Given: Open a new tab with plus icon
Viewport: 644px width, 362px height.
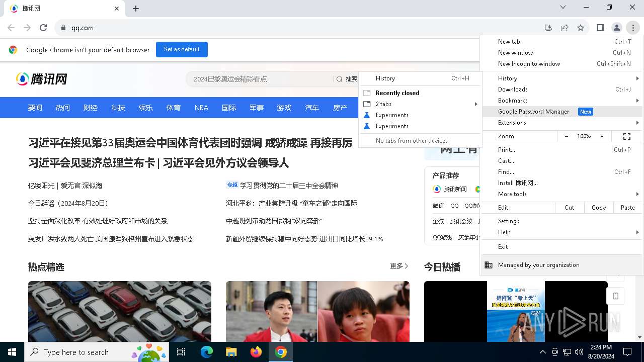Looking at the screenshot, I should coord(136,9).
